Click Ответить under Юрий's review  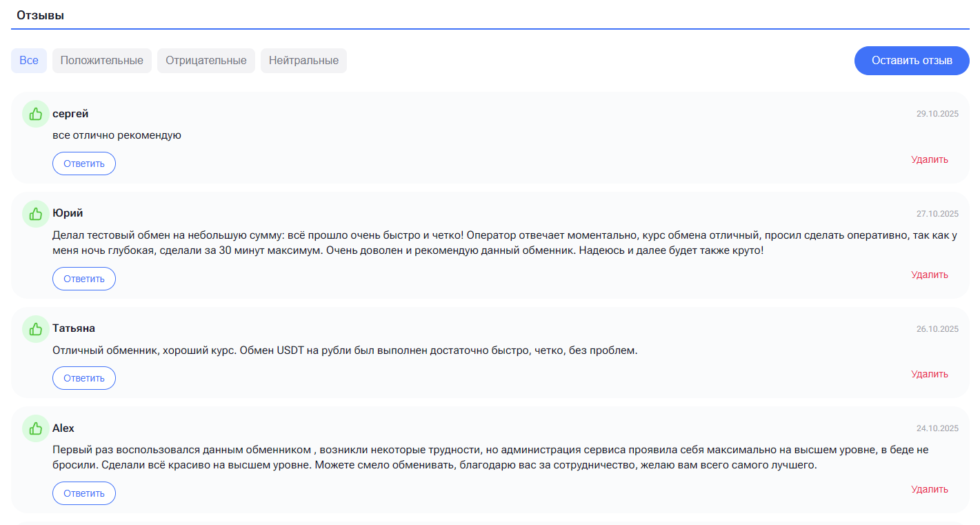point(84,279)
